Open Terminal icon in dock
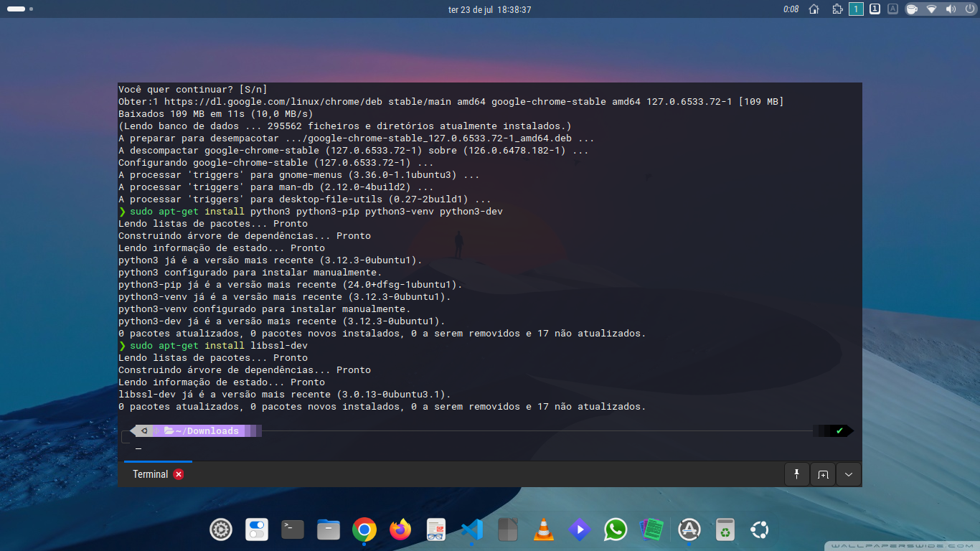Viewport: 980px width, 551px height. point(293,530)
